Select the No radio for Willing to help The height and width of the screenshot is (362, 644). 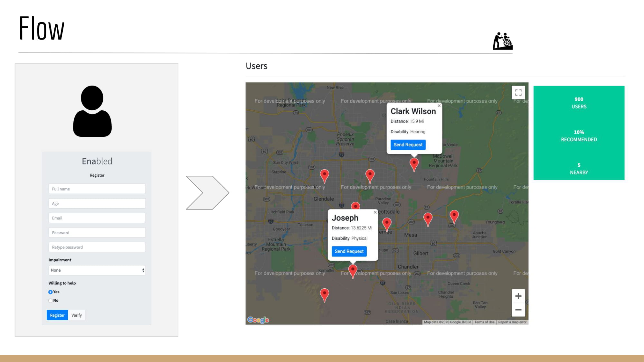(51, 301)
